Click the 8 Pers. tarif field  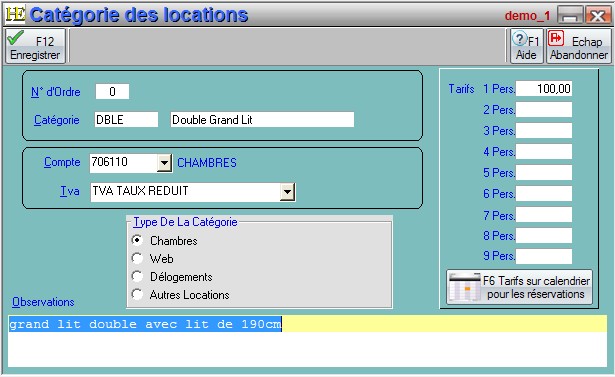pos(544,235)
